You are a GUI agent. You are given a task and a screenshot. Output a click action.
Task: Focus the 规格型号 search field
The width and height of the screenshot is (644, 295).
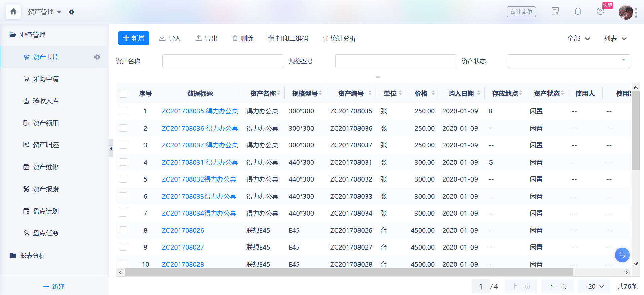click(x=396, y=61)
